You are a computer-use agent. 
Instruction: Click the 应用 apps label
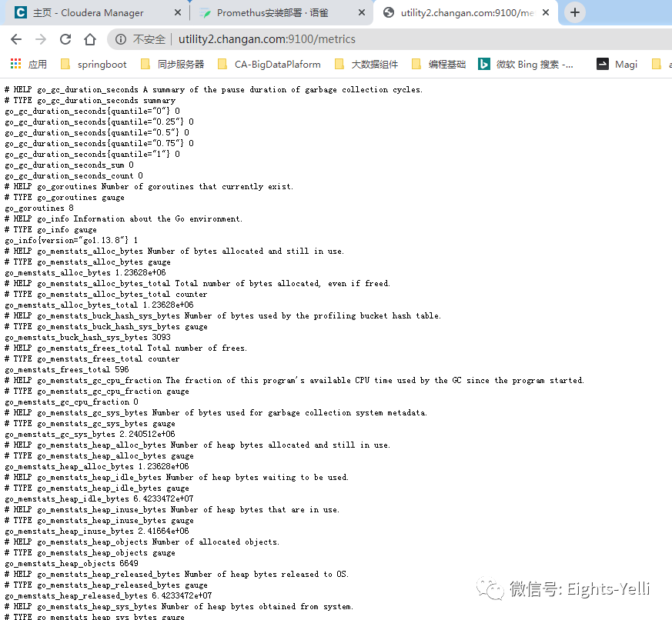pyautogui.click(x=37, y=64)
